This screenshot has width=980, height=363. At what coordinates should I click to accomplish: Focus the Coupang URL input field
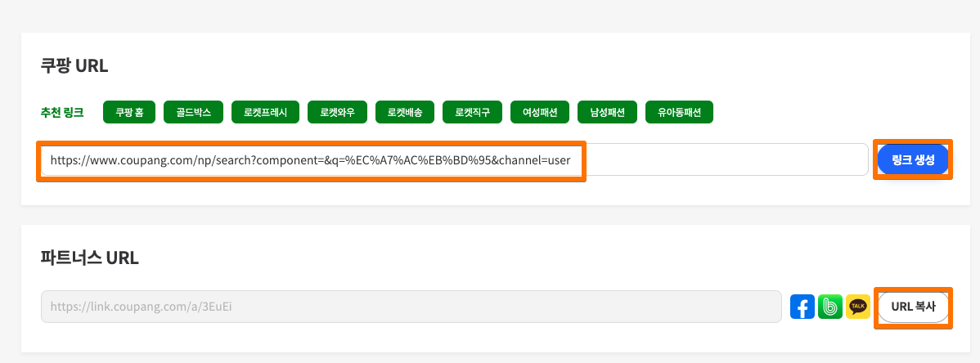[x=454, y=160]
